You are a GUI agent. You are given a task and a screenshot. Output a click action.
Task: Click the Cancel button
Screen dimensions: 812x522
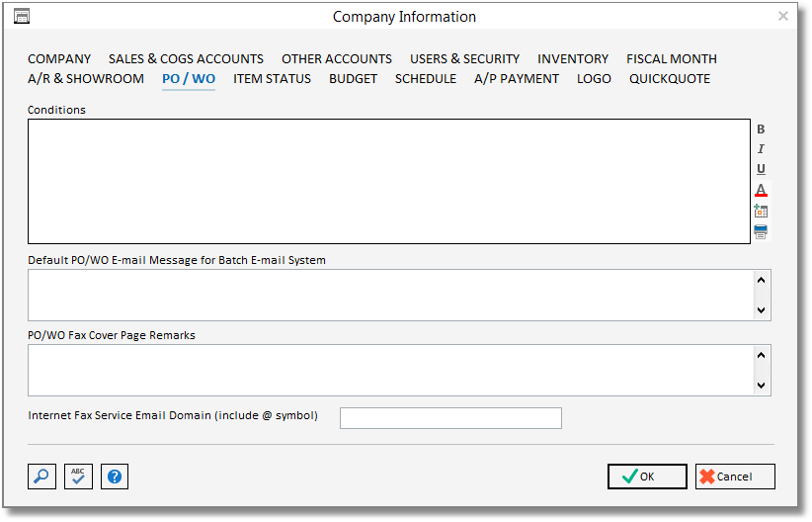(735, 477)
